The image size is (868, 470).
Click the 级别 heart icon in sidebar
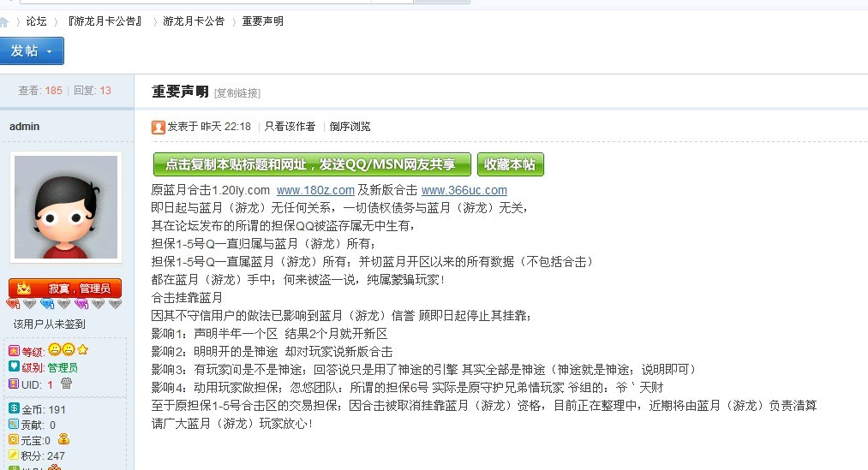click(x=14, y=367)
